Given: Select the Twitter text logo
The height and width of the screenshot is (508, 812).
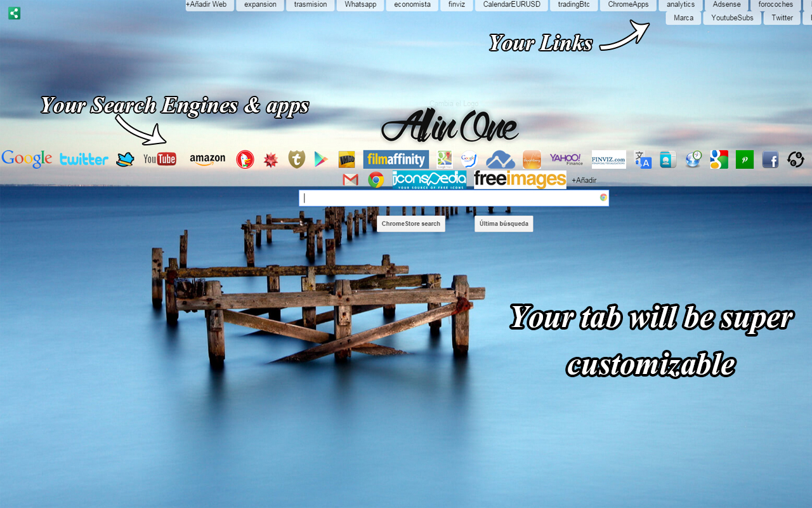Looking at the screenshot, I should [x=84, y=159].
